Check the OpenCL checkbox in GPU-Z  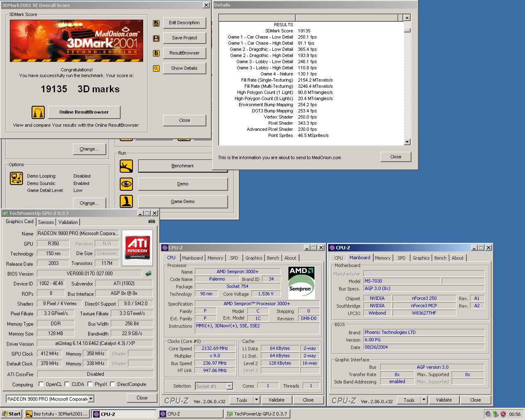41,384
